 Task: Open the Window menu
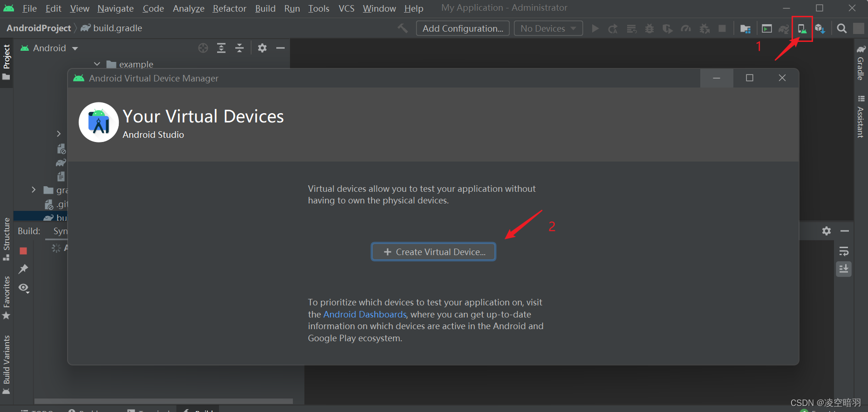coord(380,8)
